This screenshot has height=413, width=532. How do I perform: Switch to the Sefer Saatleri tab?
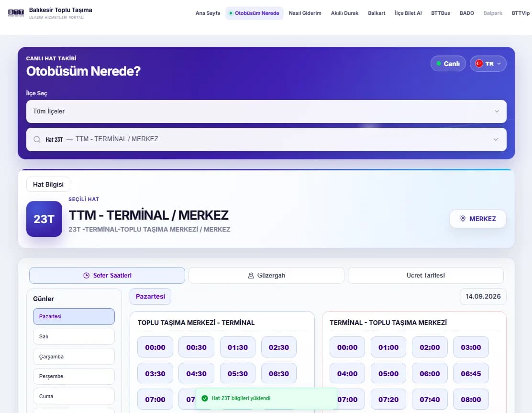pos(107,276)
